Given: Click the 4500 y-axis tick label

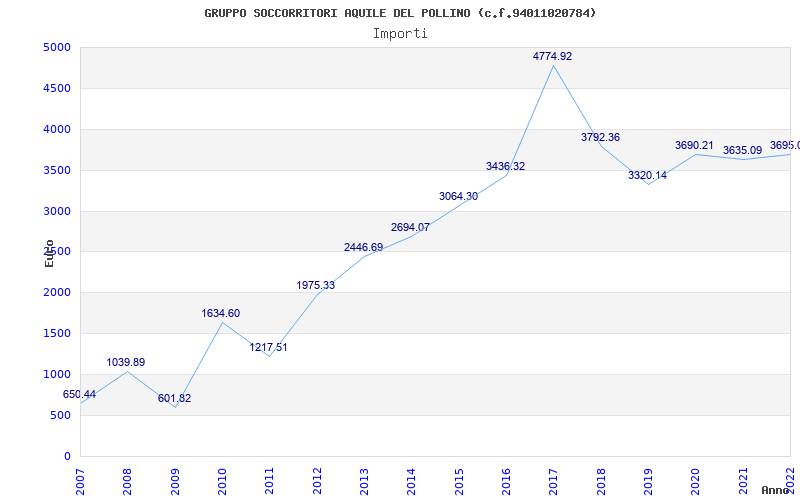Looking at the screenshot, I should click(56, 89).
